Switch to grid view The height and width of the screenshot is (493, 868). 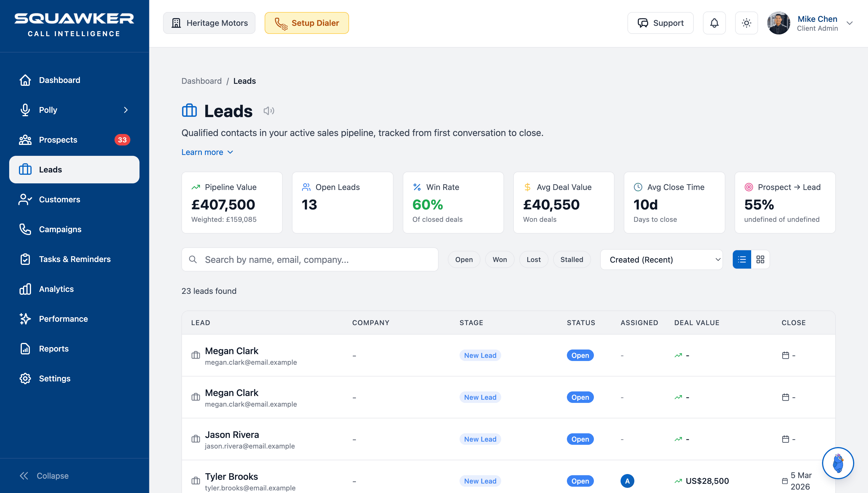pyautogui.click(x=760, y=259)
